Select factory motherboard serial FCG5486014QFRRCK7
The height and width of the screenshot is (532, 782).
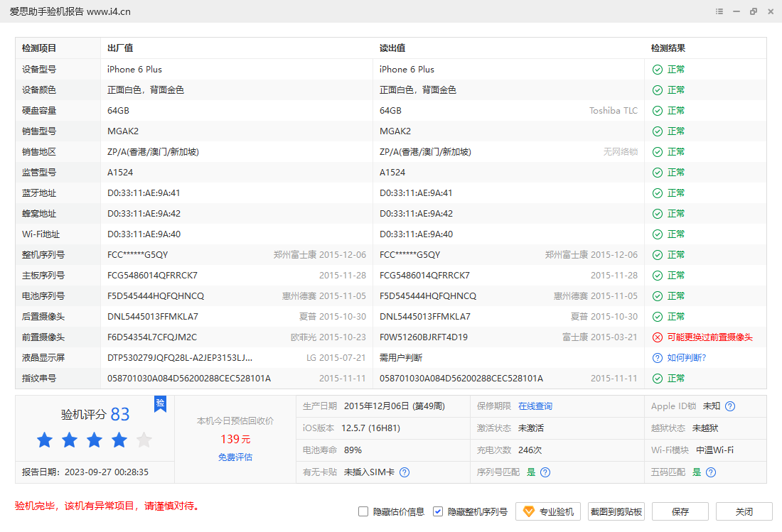pyautogui.click(x=152, y=276)
